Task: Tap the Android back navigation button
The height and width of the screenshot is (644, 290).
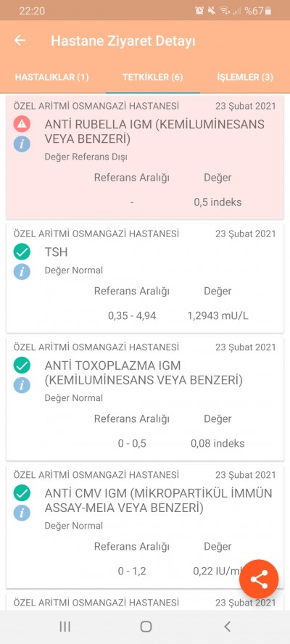Action: (x=227, y=627)
